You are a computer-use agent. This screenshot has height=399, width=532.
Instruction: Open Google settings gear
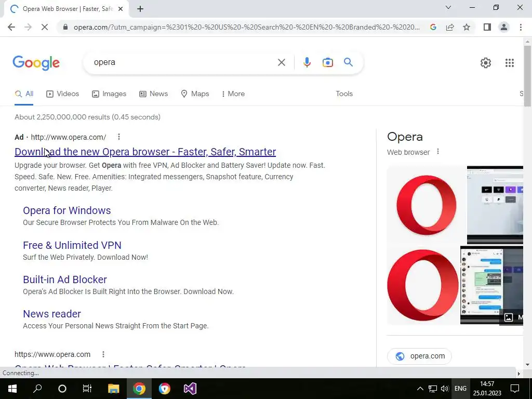click(486, 63)
